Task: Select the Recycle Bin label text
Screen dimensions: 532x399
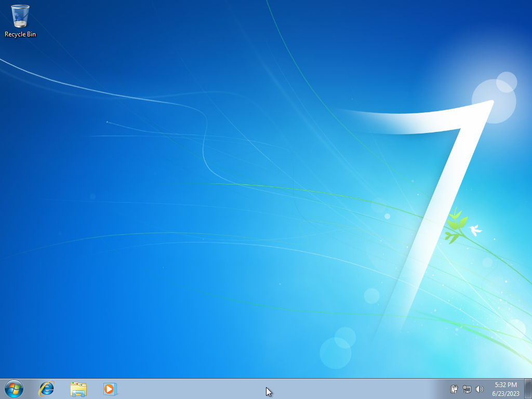Action: [20, 35]
